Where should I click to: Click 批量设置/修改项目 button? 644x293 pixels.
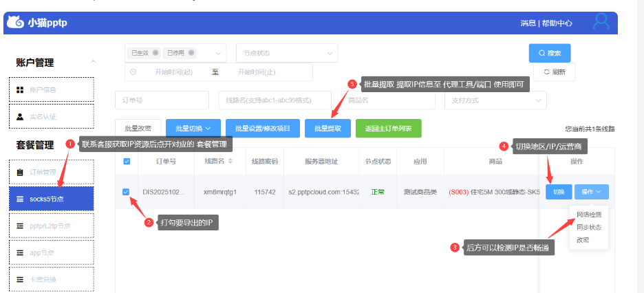[262, 129]
